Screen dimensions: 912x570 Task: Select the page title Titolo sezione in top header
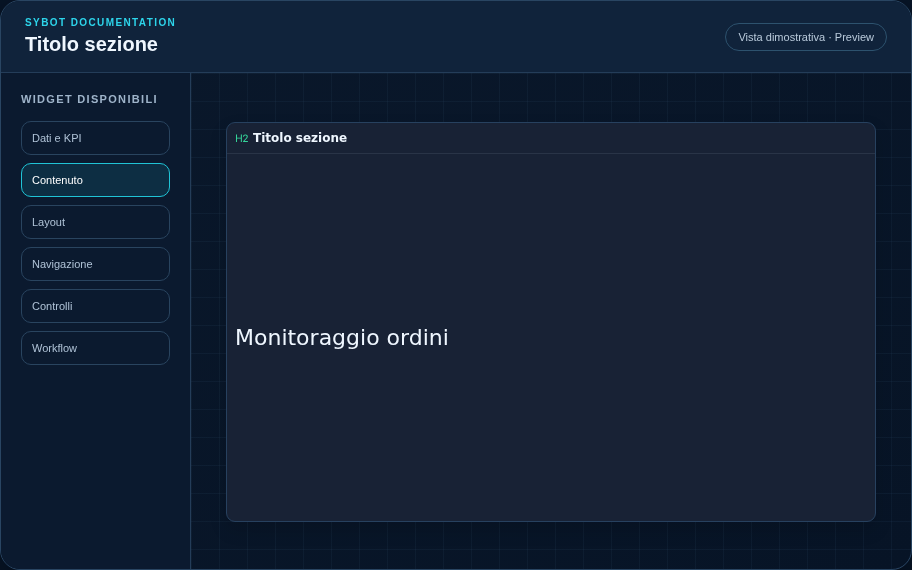coord(91,44)
